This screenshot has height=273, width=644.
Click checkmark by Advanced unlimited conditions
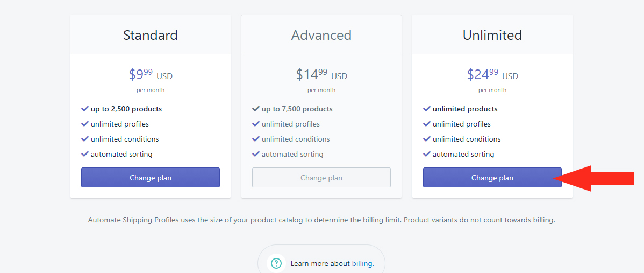(256, 139)
